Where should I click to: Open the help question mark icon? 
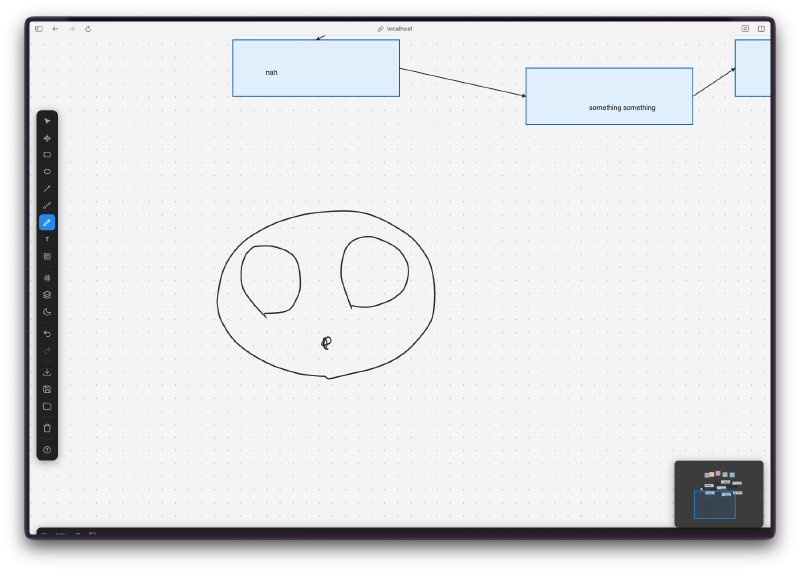(47, 450)
